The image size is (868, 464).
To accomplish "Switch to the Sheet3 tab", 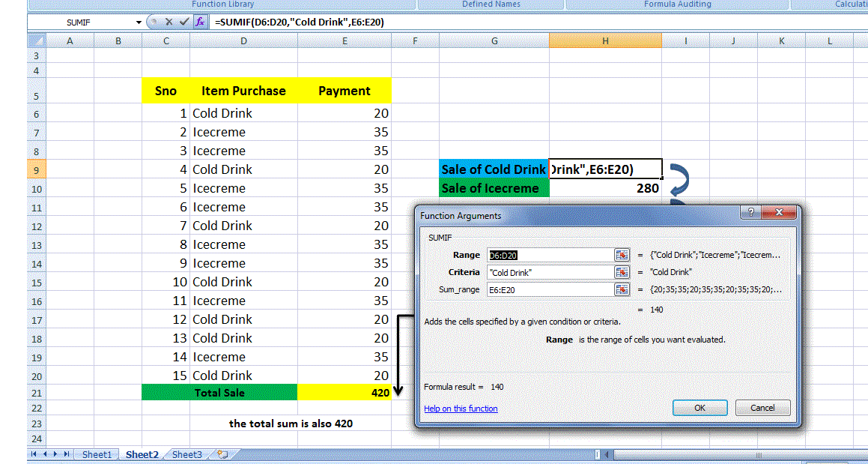I will coord(186,454).
